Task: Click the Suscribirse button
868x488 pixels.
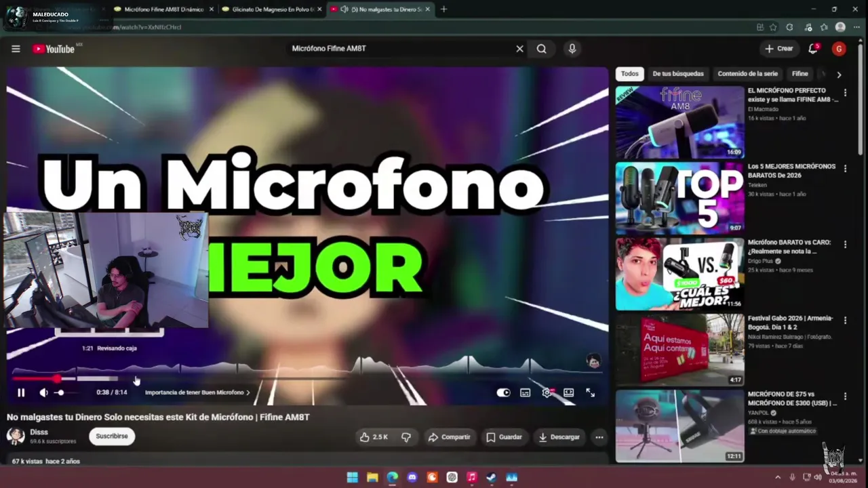Action: (x=112, y=436)
